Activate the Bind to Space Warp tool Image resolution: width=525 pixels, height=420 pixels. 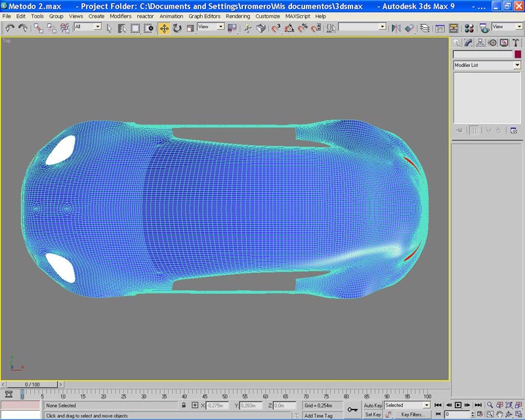click(64, 28)
